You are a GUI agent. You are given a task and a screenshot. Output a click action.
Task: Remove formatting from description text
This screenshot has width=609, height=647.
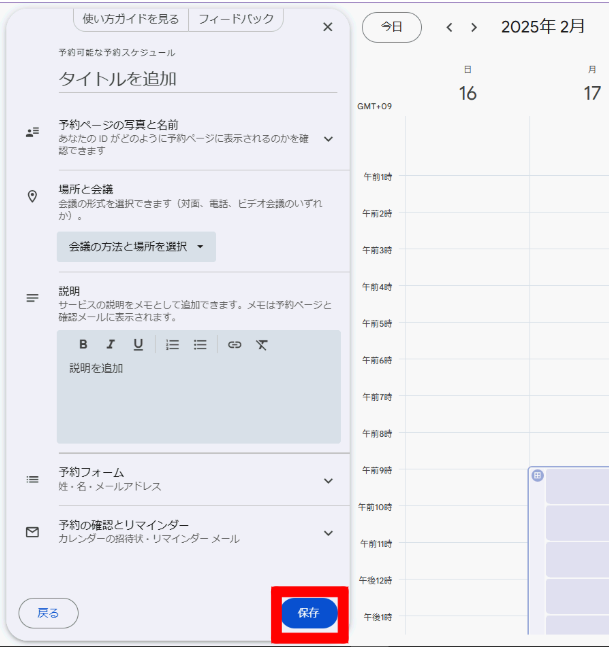(262, 345)
